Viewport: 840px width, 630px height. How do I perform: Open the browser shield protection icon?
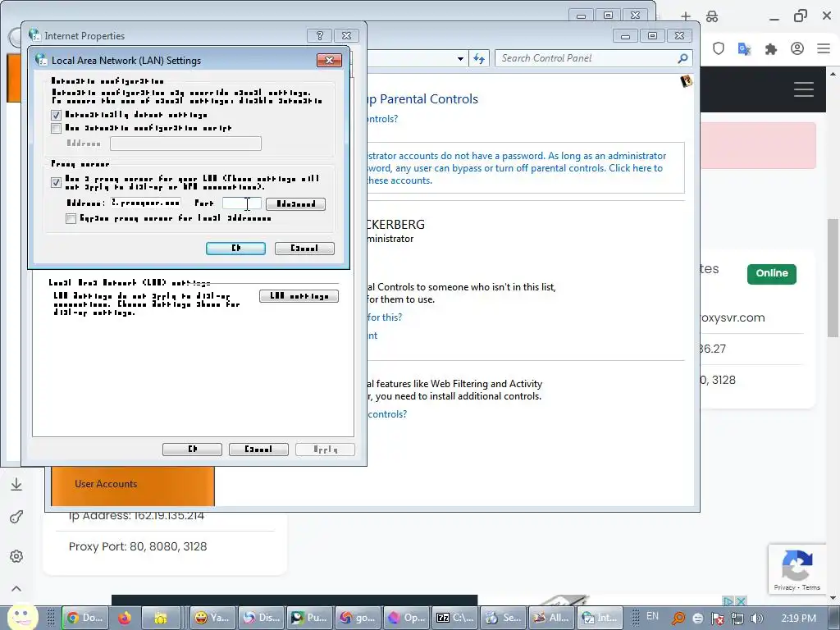(x=719, y=48)
